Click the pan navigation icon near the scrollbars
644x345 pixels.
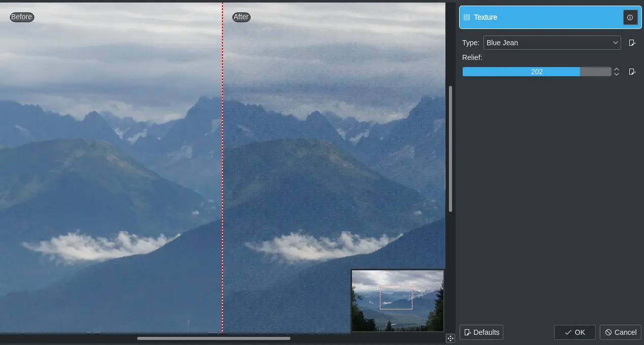tap(450, 338)
